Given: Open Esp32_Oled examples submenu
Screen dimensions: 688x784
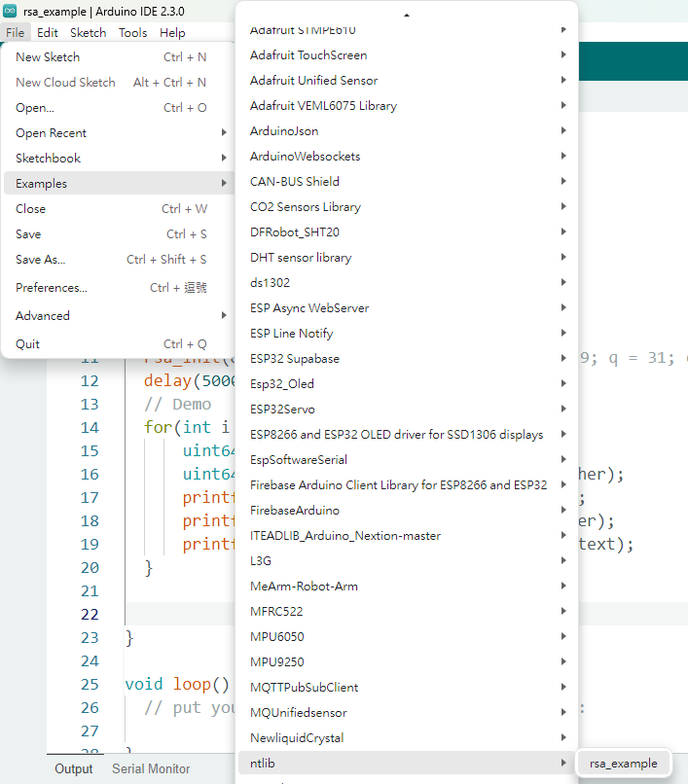Looking at the screenshot, I should [x=407, y=383].
